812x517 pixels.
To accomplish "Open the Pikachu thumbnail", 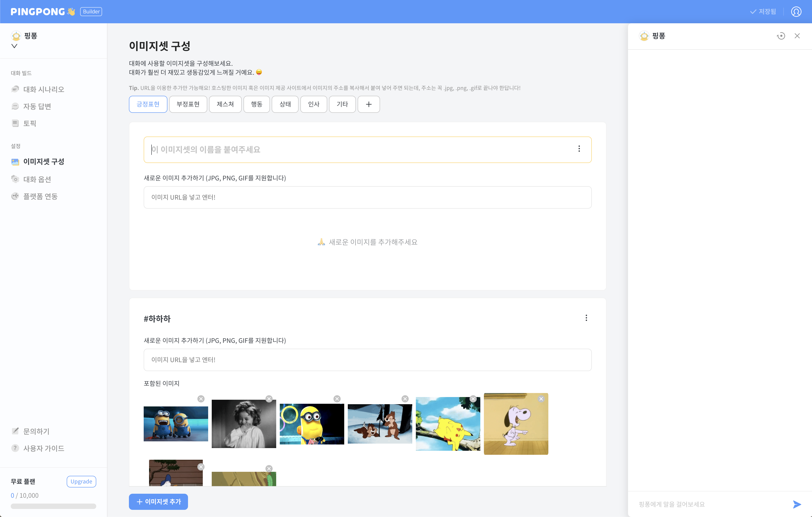I will pos(448,424).
